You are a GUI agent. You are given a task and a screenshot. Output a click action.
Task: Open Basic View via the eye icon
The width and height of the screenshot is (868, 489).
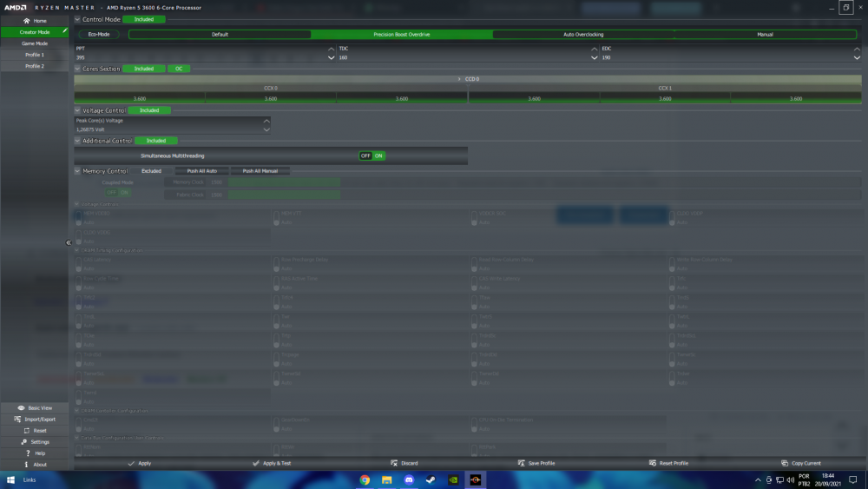tap(22, 407)
